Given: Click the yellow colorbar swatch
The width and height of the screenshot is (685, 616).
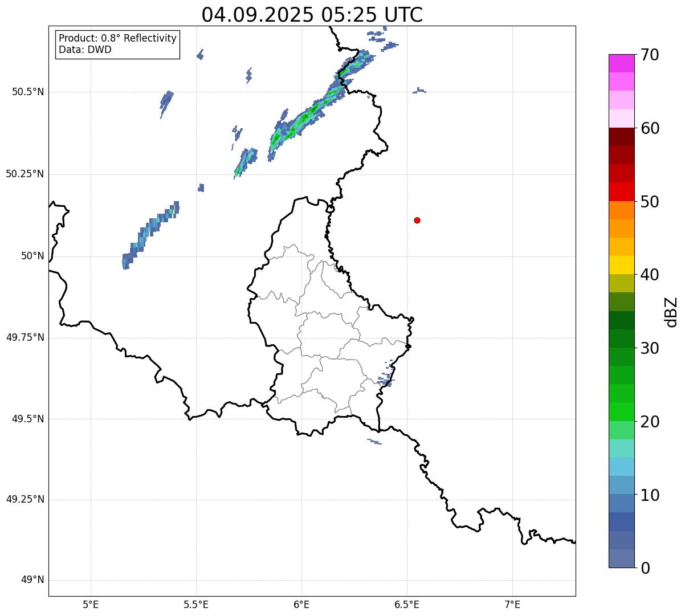Looking at the screenshot, I should pos(621,265).
